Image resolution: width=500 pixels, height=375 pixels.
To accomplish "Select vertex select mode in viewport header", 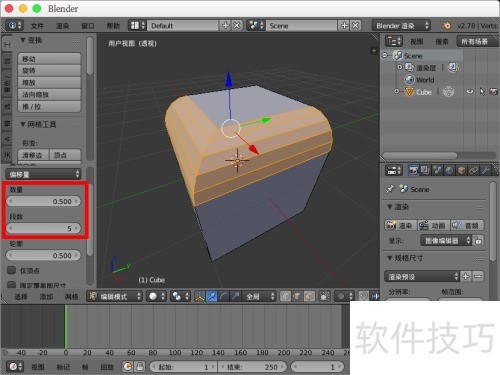I will [285, 296].
